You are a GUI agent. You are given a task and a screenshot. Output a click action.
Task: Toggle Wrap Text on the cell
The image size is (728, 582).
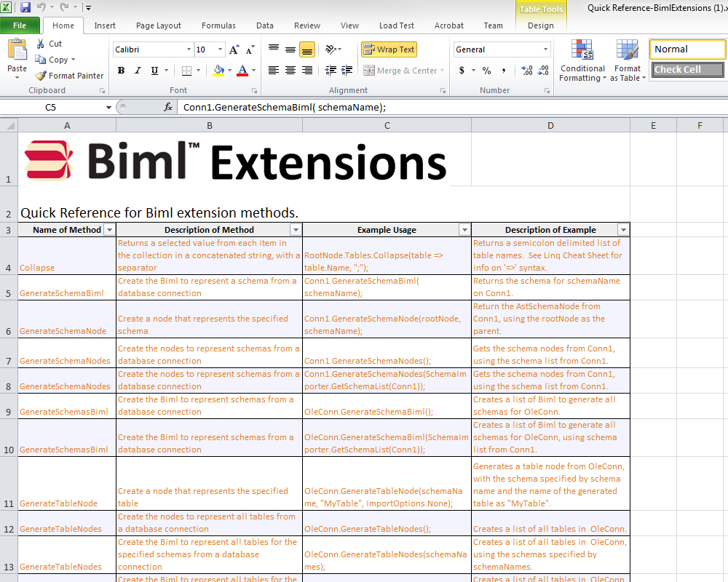coord(389,49)
